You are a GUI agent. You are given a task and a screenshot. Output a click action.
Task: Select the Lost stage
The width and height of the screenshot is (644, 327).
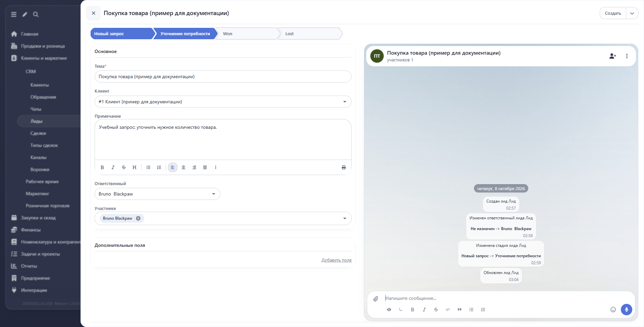(310, 34)
